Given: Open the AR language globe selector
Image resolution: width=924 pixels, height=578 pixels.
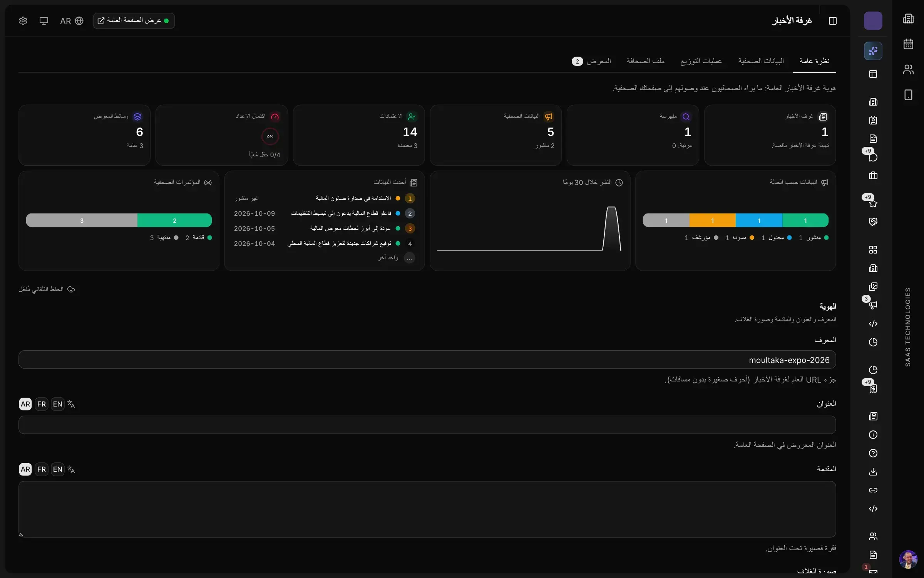Looking at the screenshot, I should pos(72,21).
